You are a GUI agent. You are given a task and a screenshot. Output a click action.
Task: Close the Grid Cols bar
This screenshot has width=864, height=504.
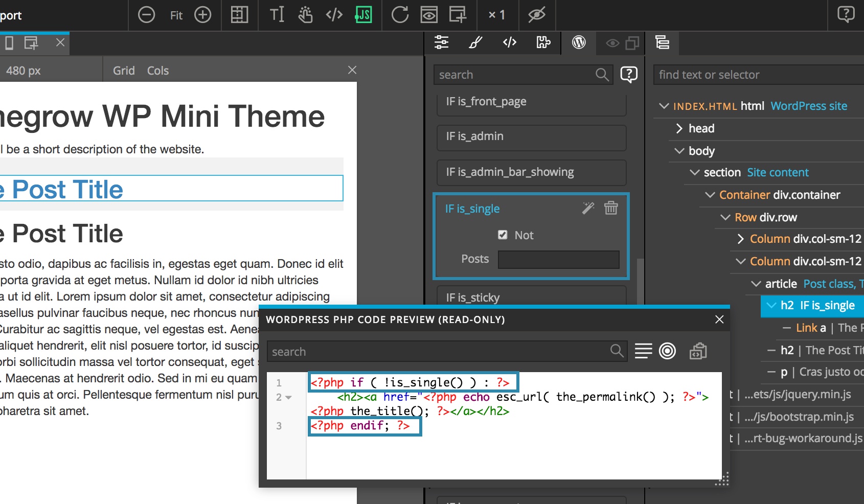[x=352, y=70]
